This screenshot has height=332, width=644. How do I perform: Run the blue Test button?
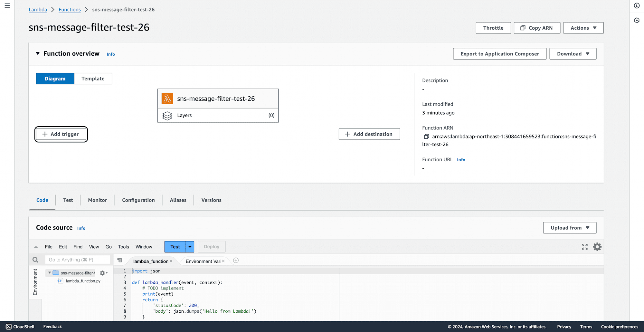(175, 247)
